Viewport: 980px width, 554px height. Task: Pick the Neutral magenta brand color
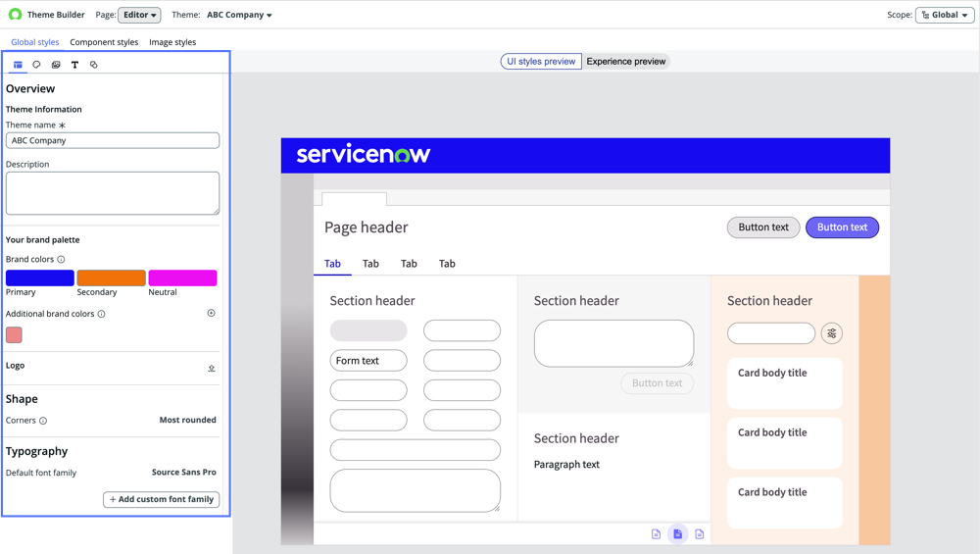pyautogui.click(x=182, y=277)
